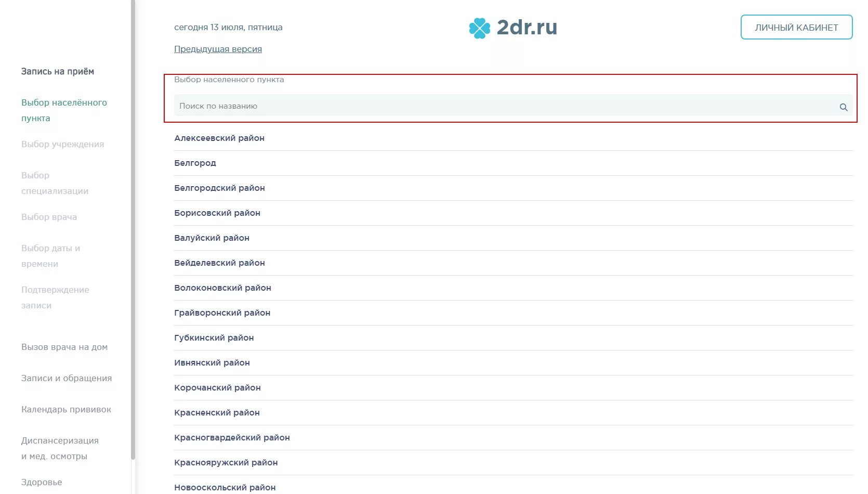Viewport: 868px width, 494px height.
Task: Open Запись на приём sidebar section
Action: [57, 71]
